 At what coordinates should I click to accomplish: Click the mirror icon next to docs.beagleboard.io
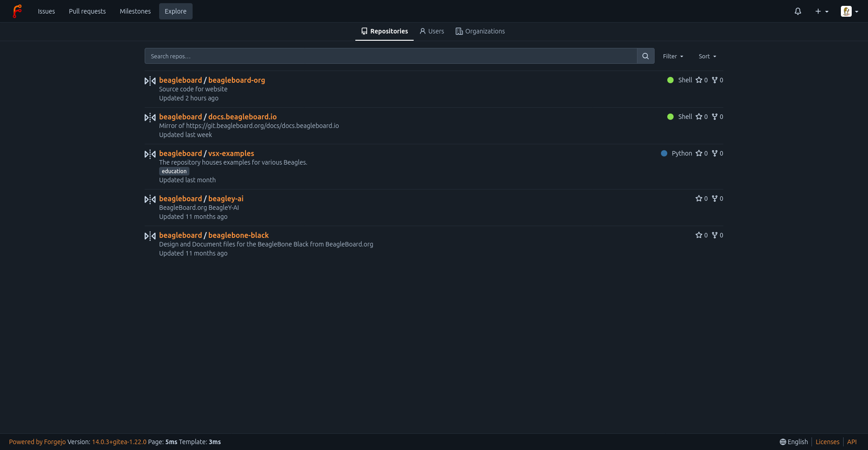tap(150, 118)
